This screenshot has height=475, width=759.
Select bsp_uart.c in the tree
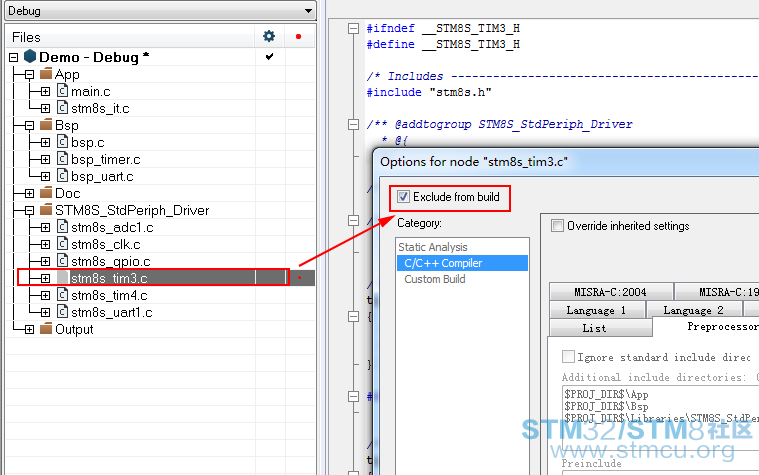pyautogui.click(x=102, y=177)
